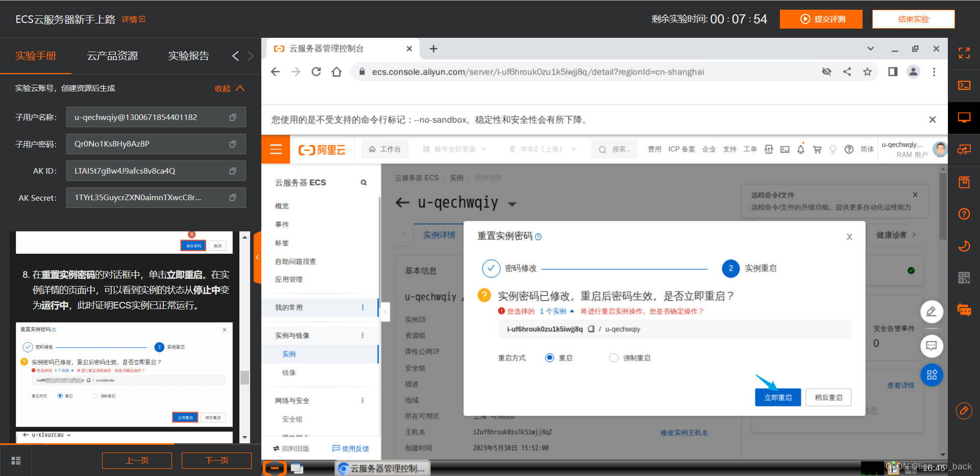Open Chrome three-dot menu
980x476 pixels.
934,72
